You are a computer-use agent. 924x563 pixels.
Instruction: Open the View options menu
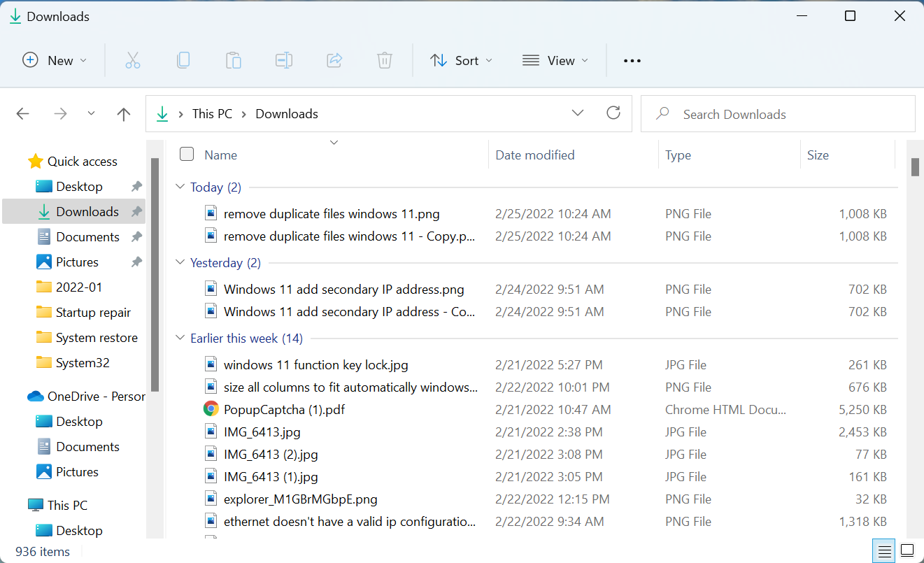point(555,61)
